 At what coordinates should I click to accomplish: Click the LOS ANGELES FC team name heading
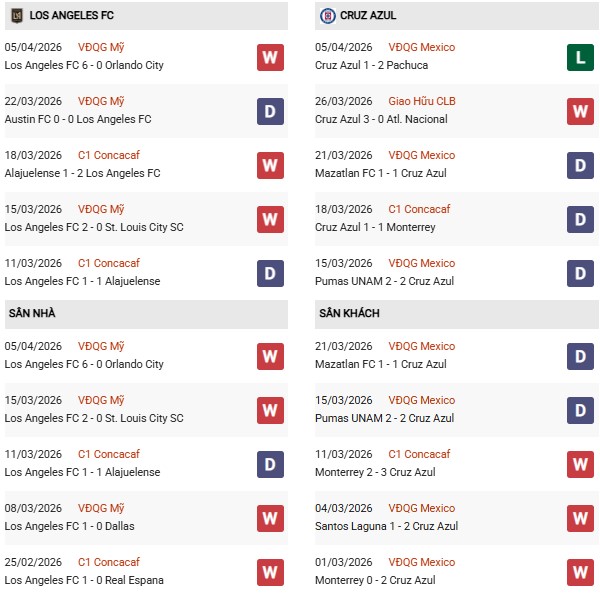coord(71,16)
